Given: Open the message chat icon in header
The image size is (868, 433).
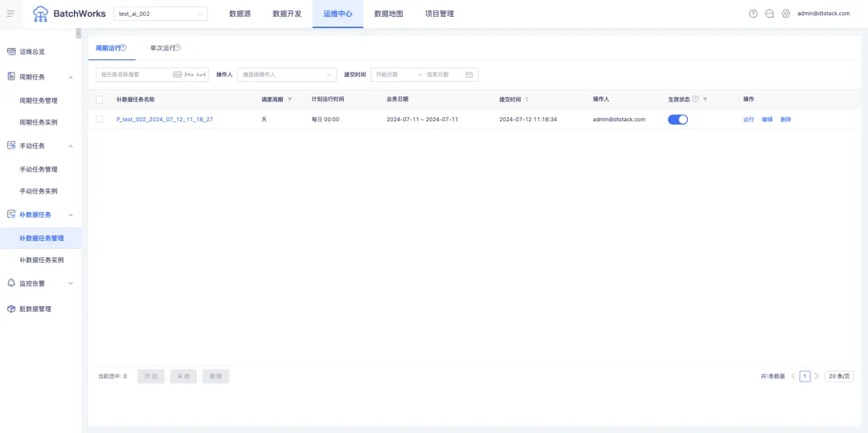Looking at the screenshot, I should point(769,14).
